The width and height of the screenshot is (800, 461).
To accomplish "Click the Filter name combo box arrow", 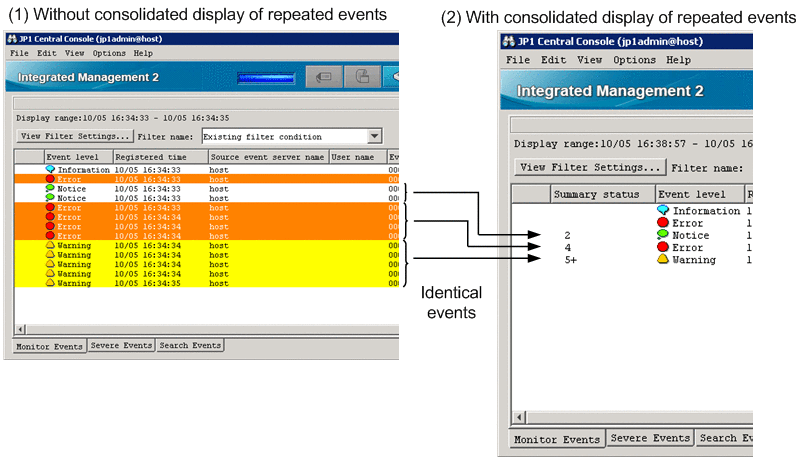I will pos(374,136).
